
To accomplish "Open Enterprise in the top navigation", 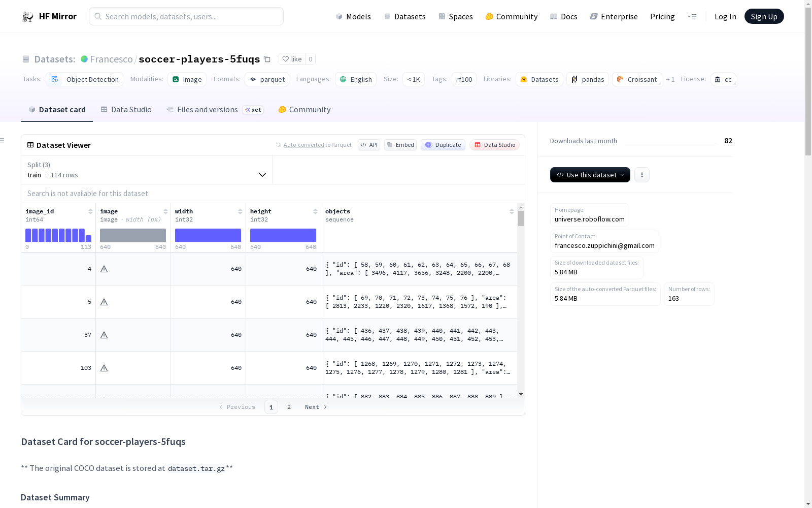I will (614, 16).
